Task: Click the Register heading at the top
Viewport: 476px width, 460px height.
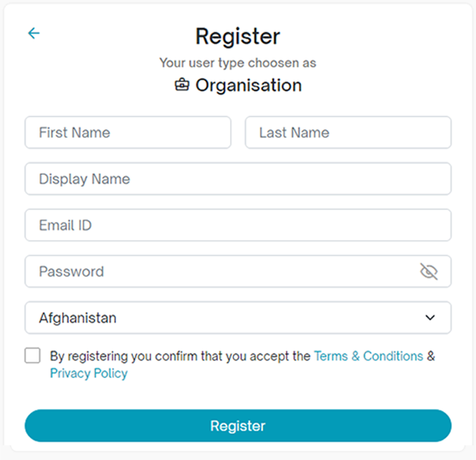Action: pyautogui.click(x=238, y=36)
